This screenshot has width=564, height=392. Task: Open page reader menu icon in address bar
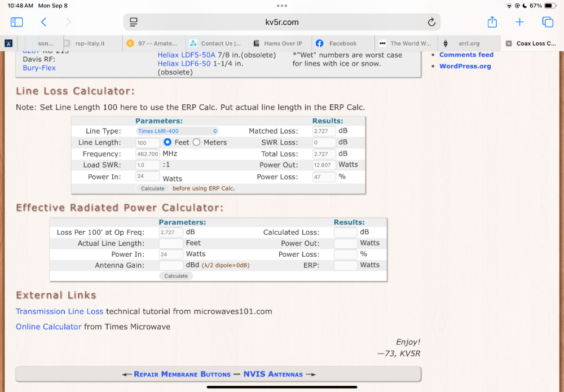[134, 22]
